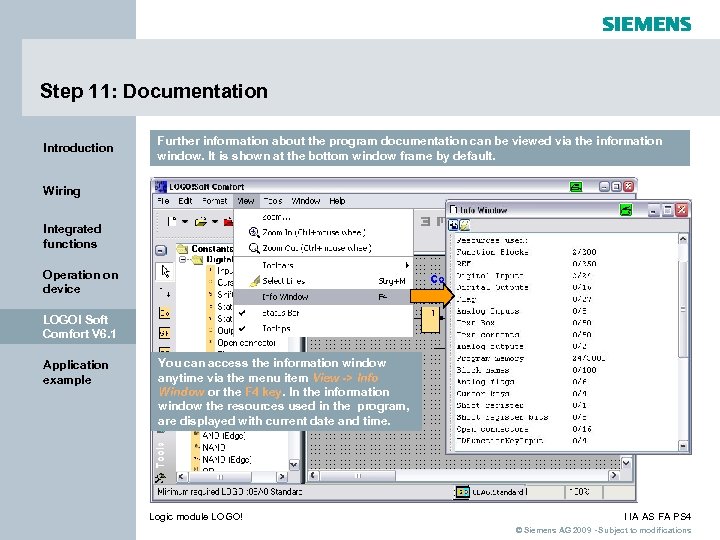Click the module icon in status bar
The width and height of the screenshot is (720, 540).
462,492
